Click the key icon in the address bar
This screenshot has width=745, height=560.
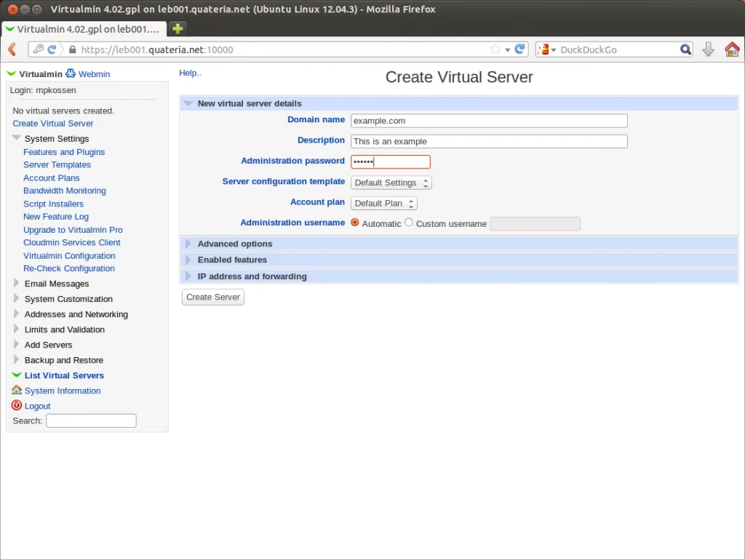tap(39, 49)
